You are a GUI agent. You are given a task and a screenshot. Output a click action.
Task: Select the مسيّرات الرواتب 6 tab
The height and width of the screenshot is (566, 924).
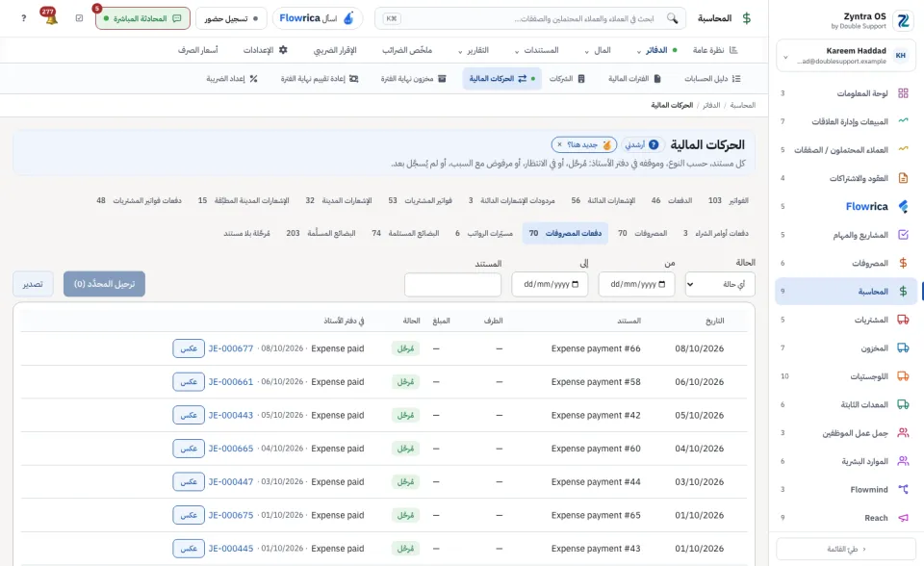484,233
